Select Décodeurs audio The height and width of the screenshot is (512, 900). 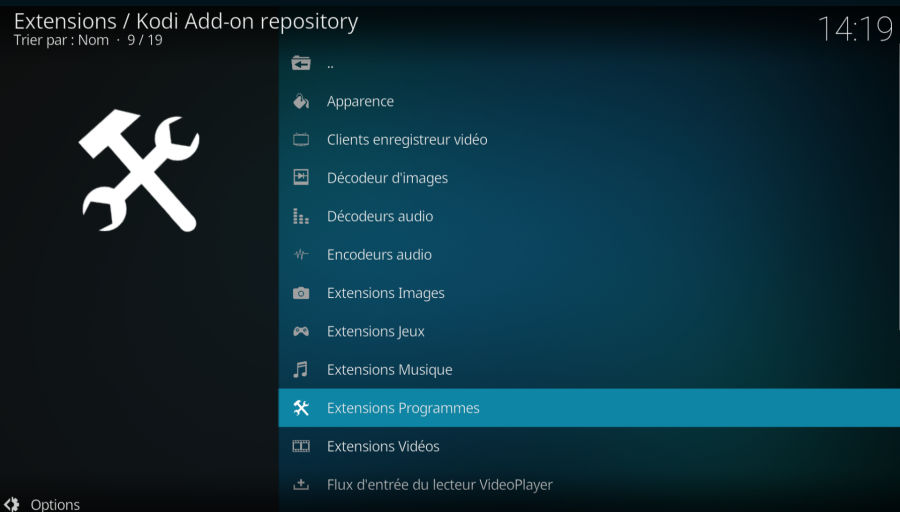click(589, 216)
